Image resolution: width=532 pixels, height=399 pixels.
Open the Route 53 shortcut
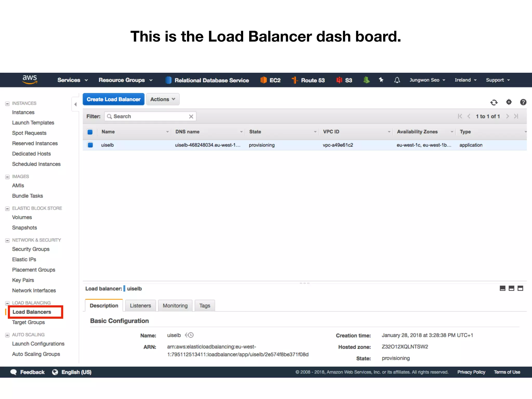pyautogui.click(x=308, y=80)
